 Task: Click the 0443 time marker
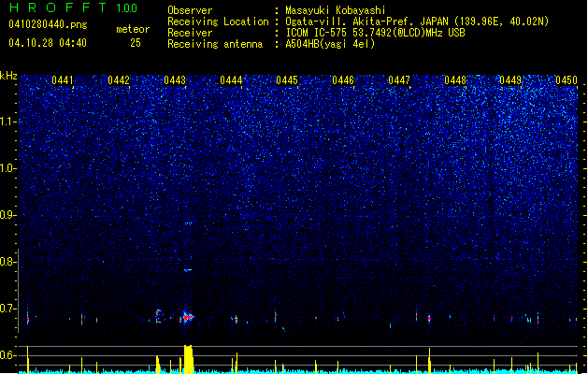175,80
